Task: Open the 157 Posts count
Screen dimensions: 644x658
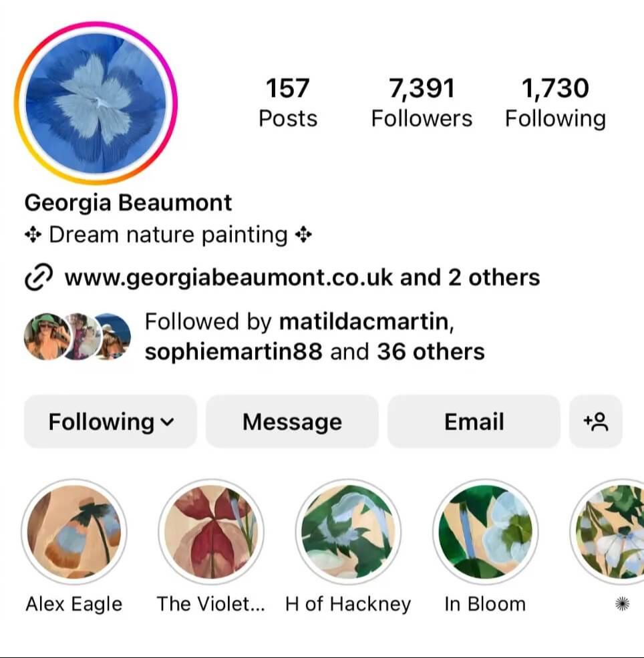Action: 288,102
